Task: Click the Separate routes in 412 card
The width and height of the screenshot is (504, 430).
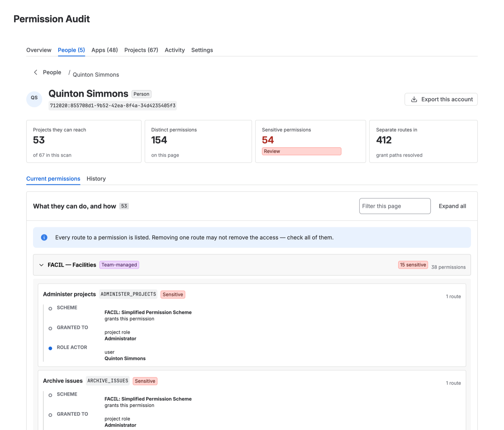Action: pos(423,141)
